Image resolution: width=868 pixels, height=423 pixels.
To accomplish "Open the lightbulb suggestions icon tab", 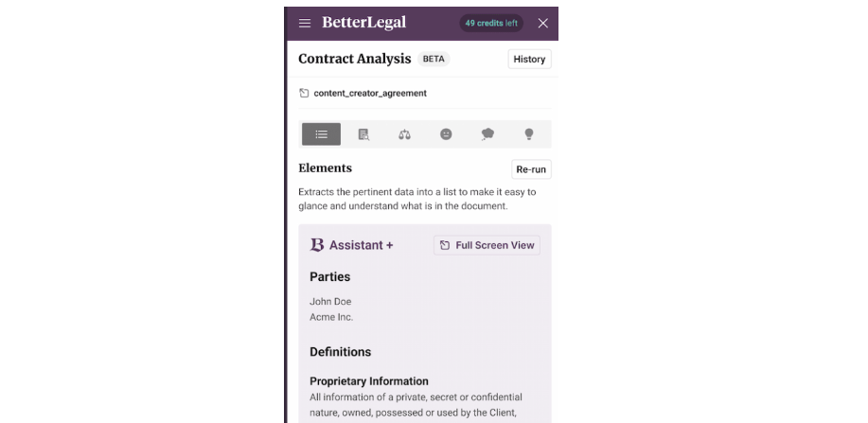I will coord(529,134).
